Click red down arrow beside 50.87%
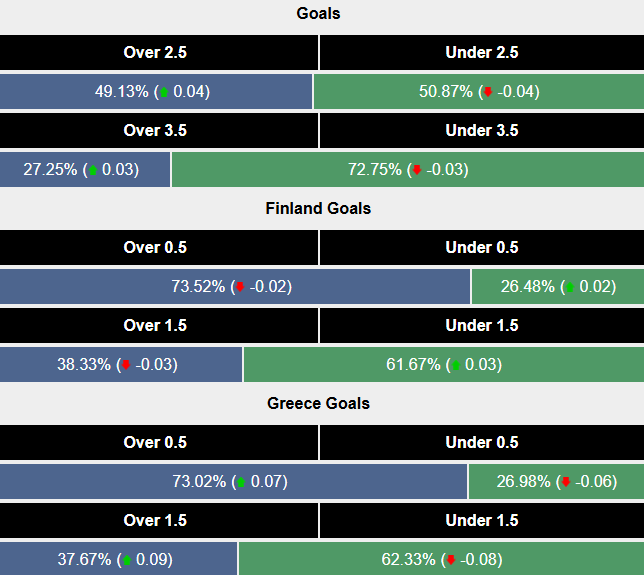 [x=487, y=92]
